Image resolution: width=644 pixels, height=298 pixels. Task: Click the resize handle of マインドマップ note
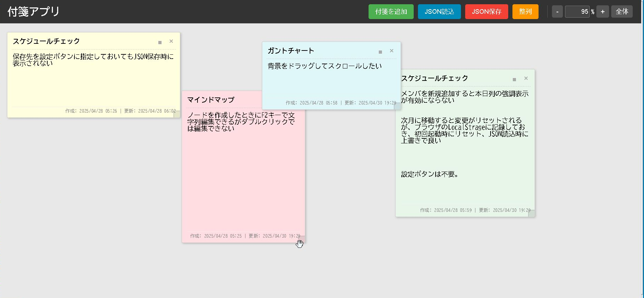302,239
